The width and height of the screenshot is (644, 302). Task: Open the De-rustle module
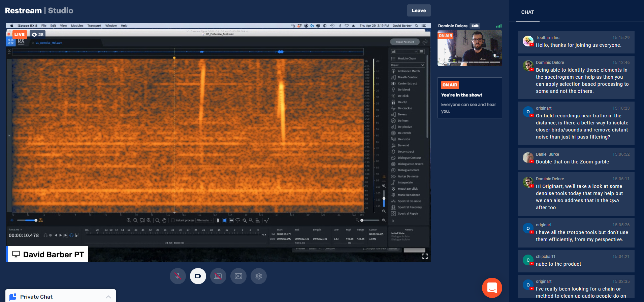pos(400,139)
